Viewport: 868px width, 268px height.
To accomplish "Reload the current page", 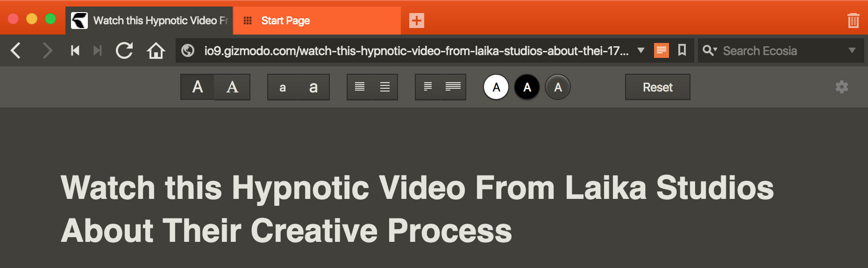I will [x=124, y=50].
